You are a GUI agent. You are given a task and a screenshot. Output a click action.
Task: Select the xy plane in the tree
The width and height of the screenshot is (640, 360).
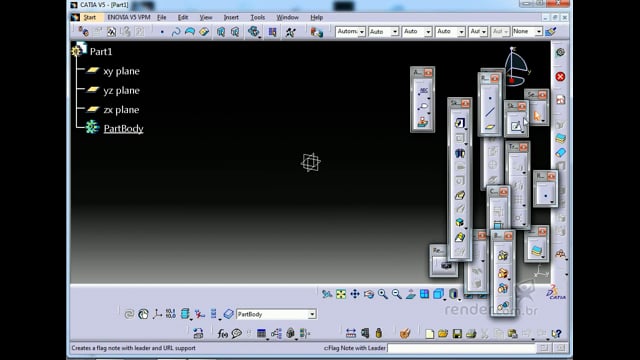[x=121, y=71]
